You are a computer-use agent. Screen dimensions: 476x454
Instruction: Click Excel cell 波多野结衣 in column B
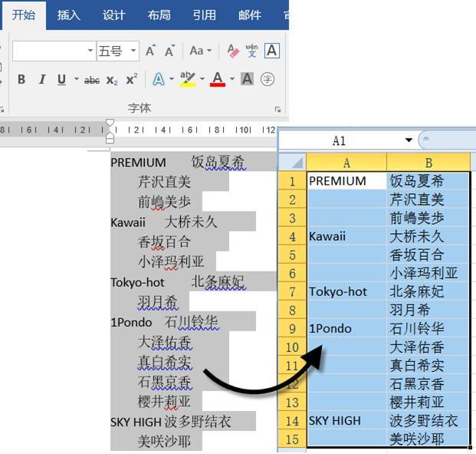428,420
